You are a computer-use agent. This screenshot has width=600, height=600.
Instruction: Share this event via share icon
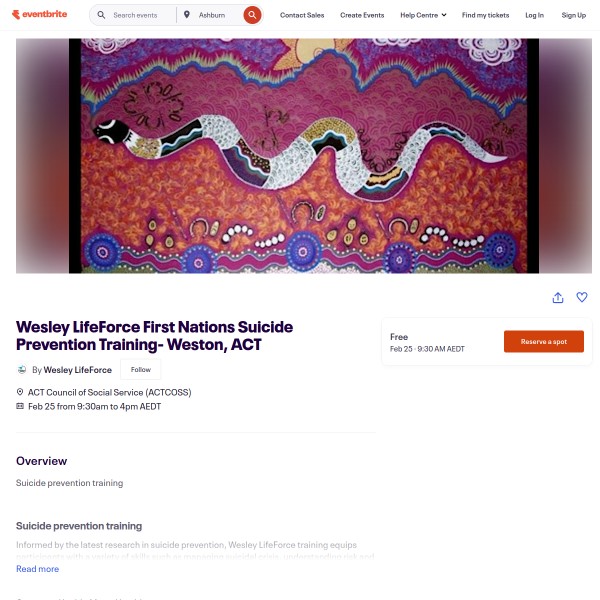pos(558,297)
